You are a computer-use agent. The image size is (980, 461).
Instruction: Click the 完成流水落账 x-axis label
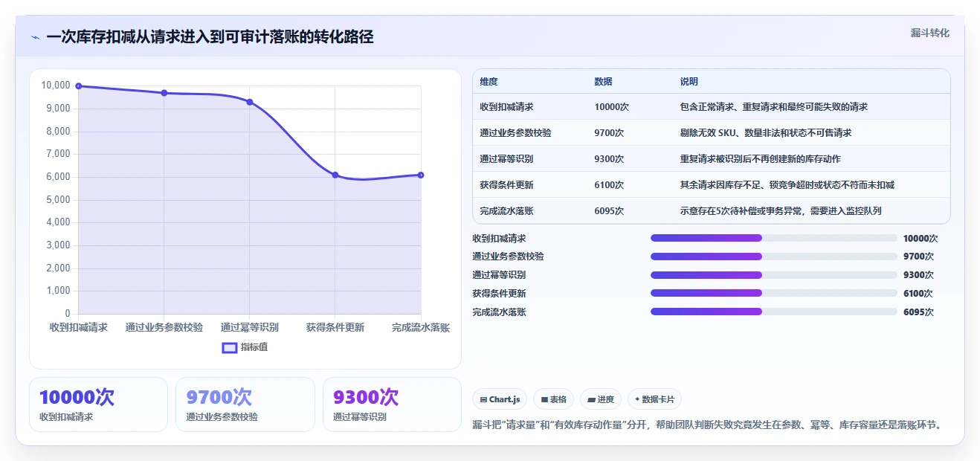pyautogui.click(x=421, y=328)
